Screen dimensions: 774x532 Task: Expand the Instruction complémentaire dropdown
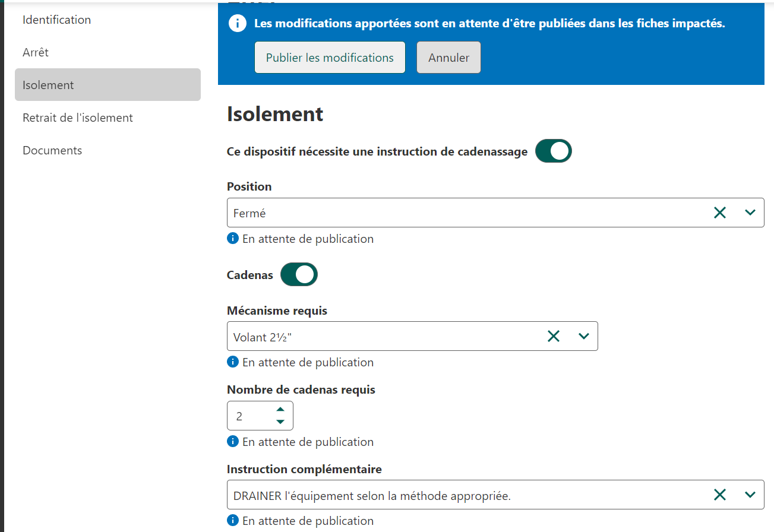click(x=750, y=495)
